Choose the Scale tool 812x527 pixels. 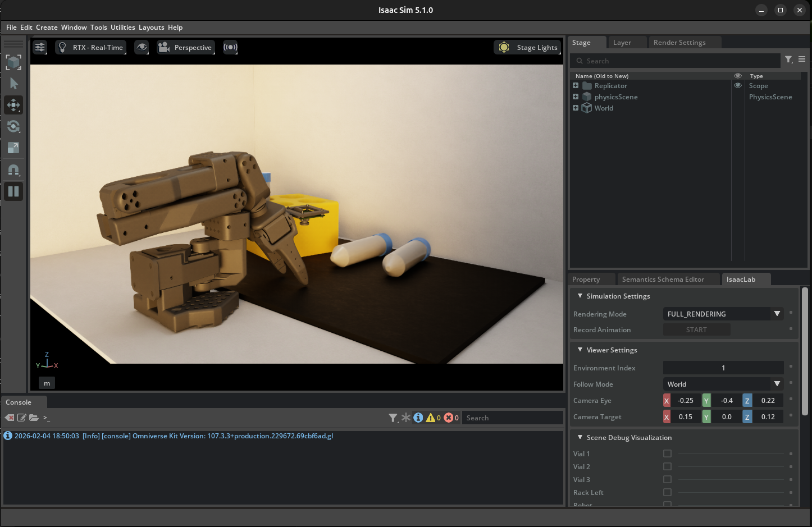(x=13, y=148)
